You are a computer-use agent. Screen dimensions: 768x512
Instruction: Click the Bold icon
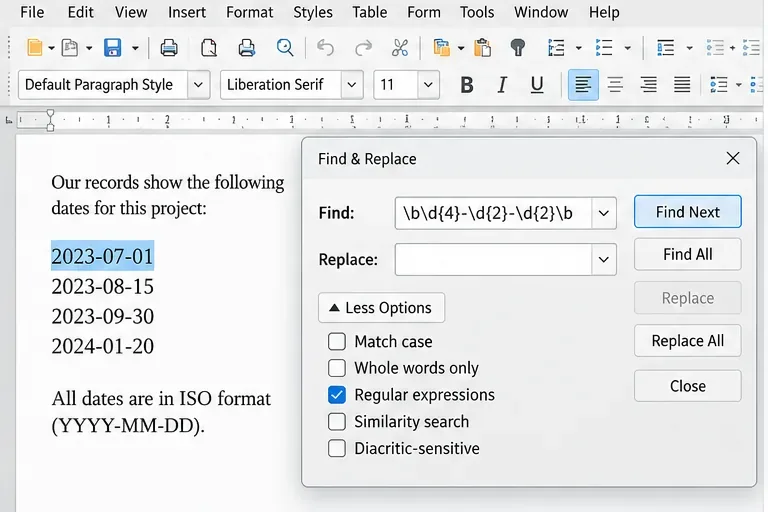pos(467,85)
